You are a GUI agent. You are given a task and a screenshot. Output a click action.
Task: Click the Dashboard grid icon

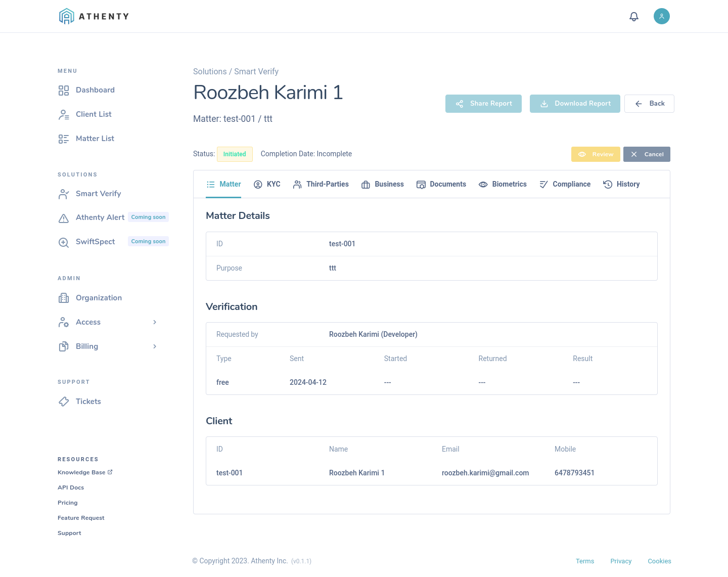(64, 90)
